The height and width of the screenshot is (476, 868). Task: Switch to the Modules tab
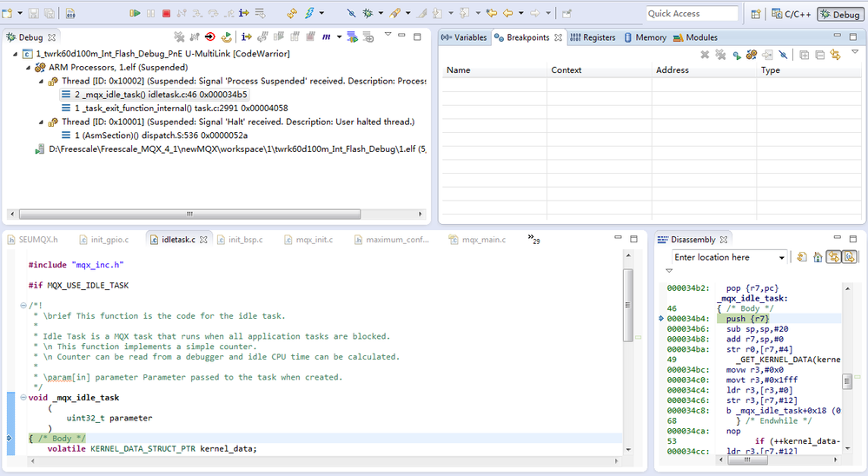(695, 37)
